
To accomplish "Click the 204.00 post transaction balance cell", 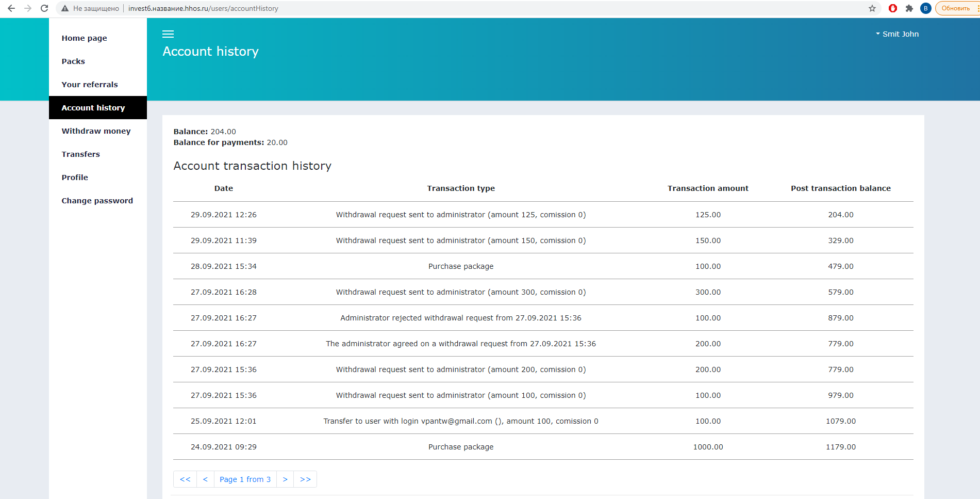I will point(841,215).
